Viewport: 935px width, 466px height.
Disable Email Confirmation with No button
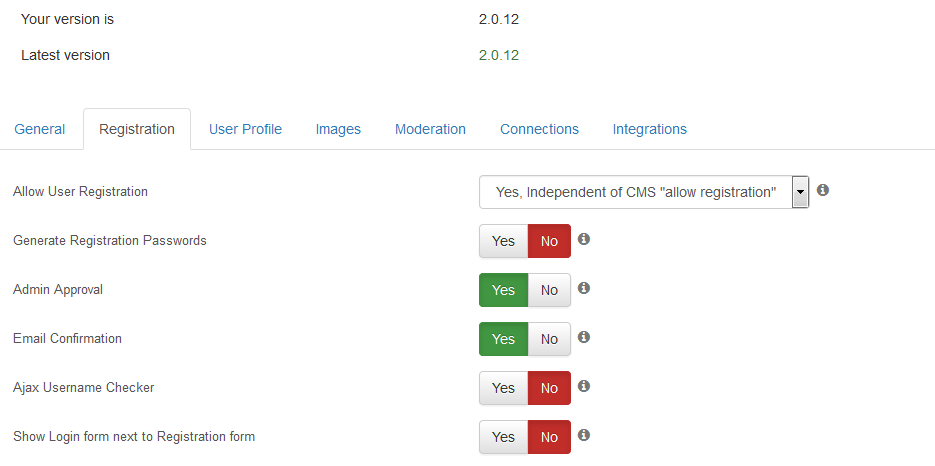tap(549, 339)
